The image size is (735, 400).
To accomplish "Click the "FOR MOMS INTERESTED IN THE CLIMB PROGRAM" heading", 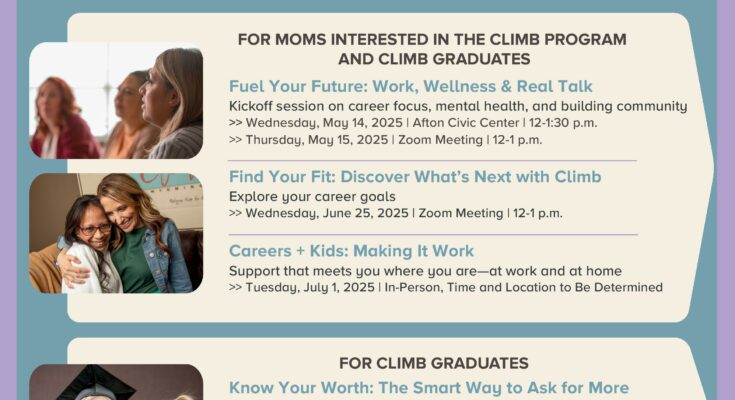I will [x=432, y=40].
